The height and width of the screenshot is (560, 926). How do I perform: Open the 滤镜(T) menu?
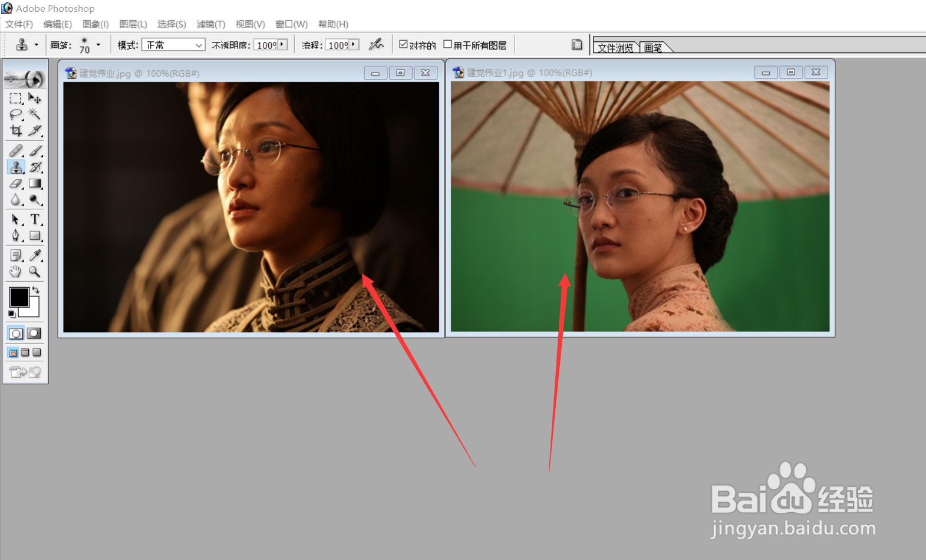point(210,24)
